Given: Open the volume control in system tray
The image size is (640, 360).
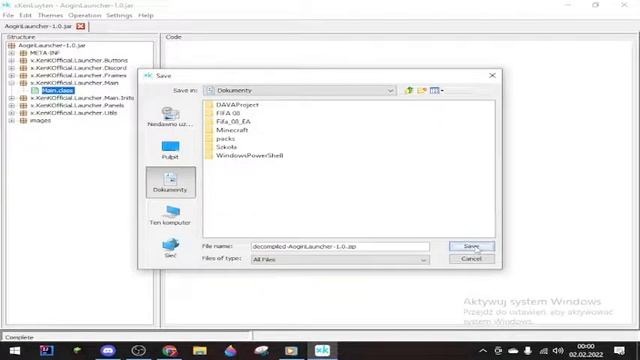Looking at the screenshot, I should pyautogui.click(x=558, y=351).
